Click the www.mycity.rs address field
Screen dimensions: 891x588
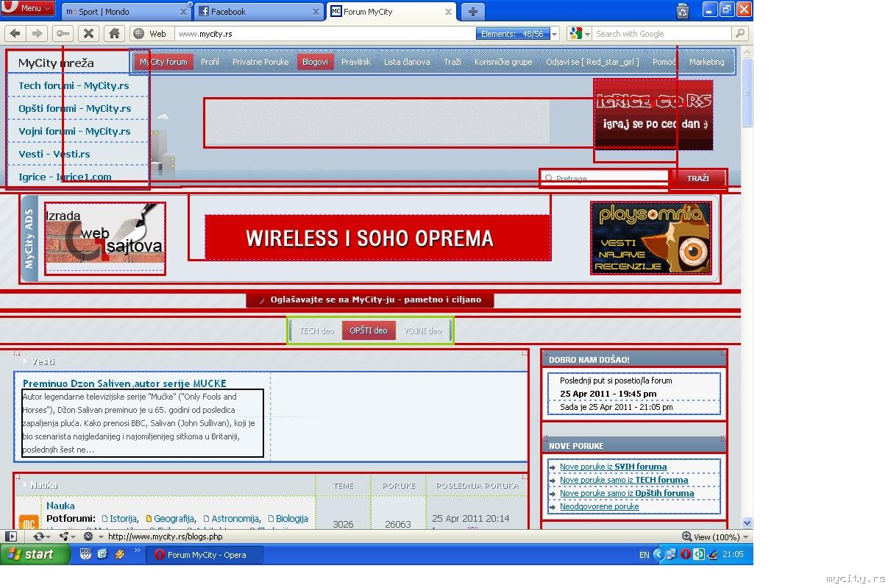point(324,34)
